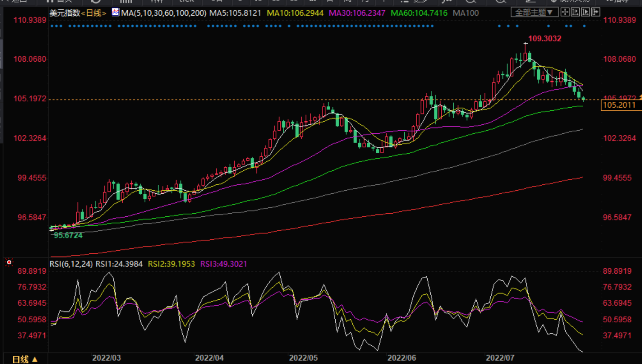Toggle the MA5 line legend

click(x=235, y=13)
